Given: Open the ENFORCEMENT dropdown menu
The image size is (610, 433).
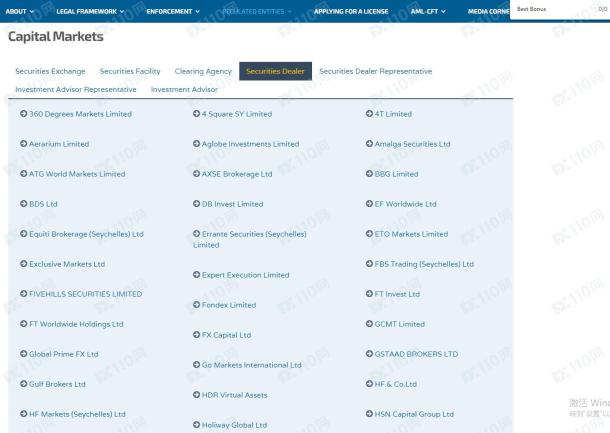Looking at the screenshot, I should pos(173,11).
